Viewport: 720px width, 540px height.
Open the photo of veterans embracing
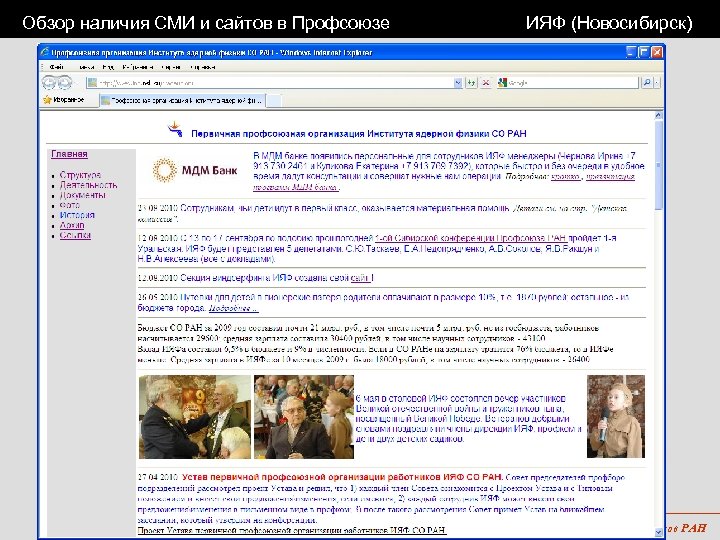click(195, 416)
